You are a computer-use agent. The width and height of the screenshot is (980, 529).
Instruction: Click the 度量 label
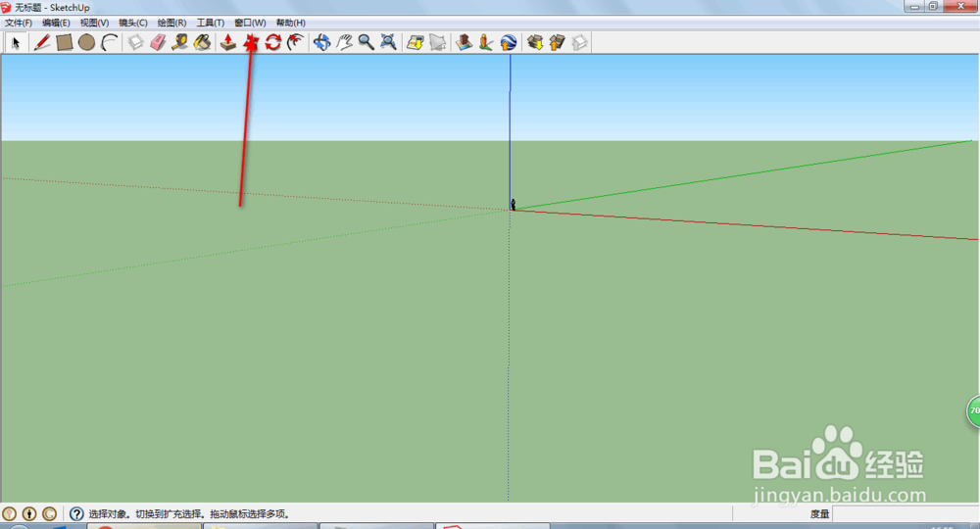[819, 514]
